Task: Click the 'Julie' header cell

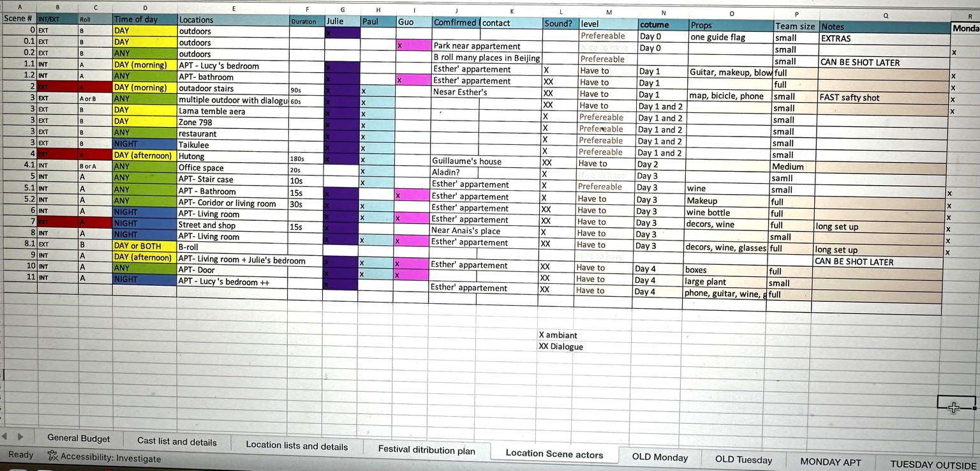Action: tap(342, 21)
